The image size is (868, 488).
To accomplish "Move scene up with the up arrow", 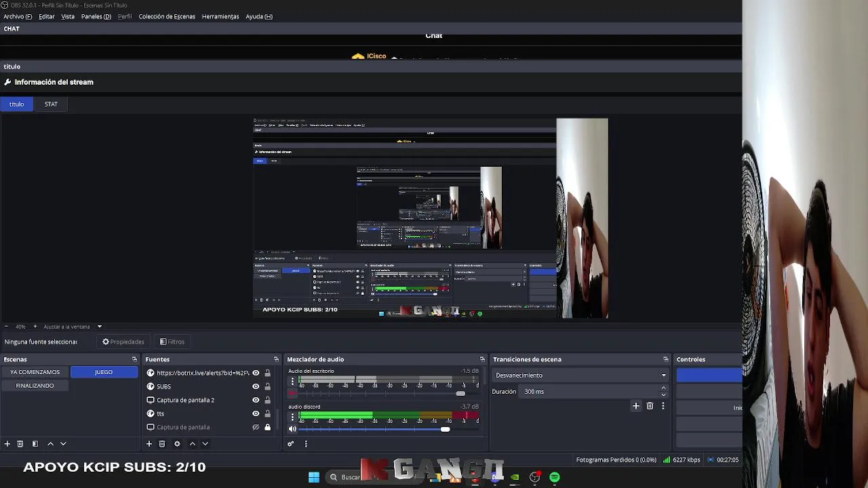I will [x=50, y=444].
